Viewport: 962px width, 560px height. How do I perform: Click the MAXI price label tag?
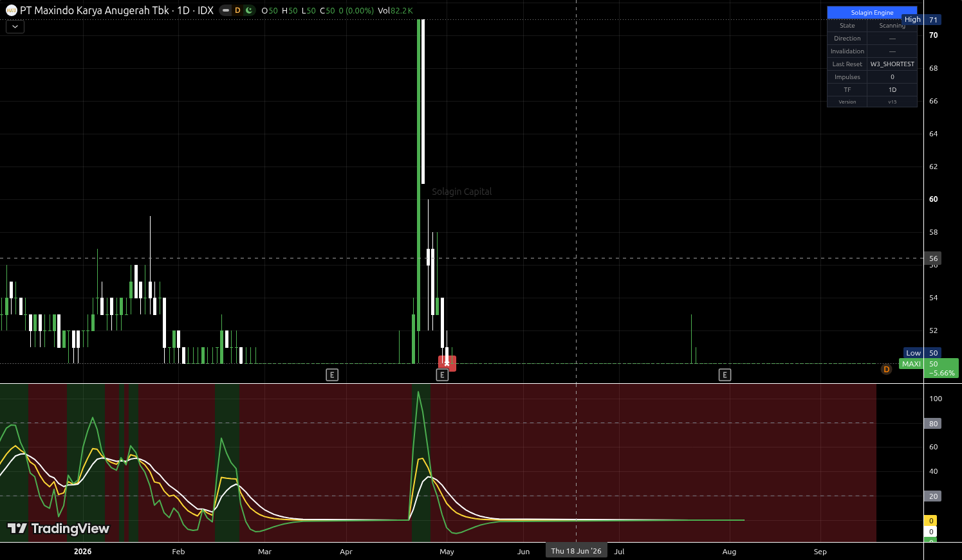point(911,364)
